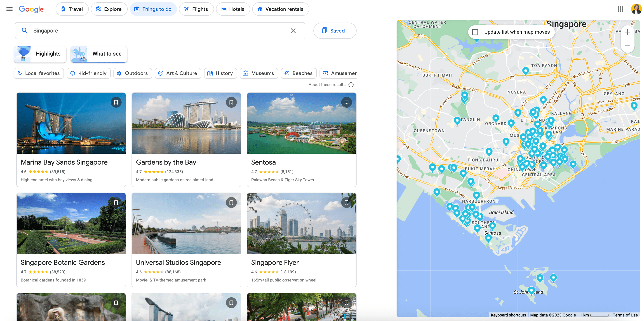Filter by Amusement parks chip
The image size is (644, 321).
(x=338, y=73)
